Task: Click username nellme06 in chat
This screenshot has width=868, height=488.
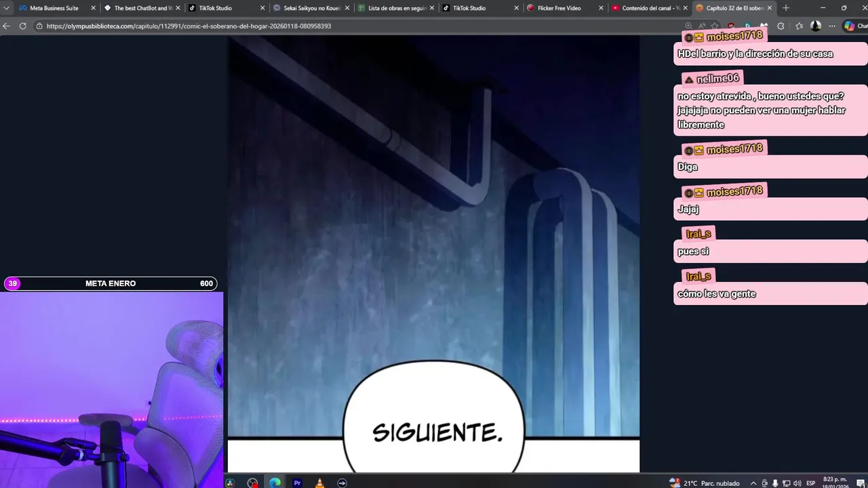Action: pyautogui.click(x=717, y=79)
